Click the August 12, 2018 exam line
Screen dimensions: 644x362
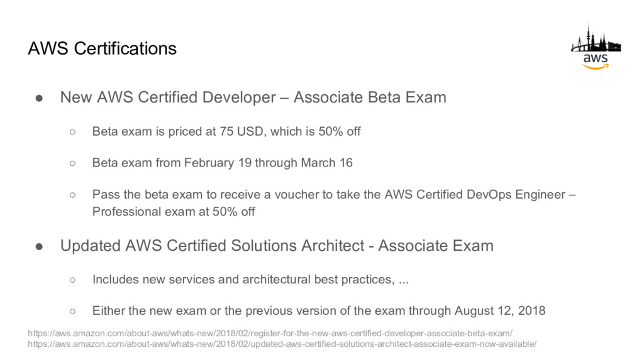point(319,310)
